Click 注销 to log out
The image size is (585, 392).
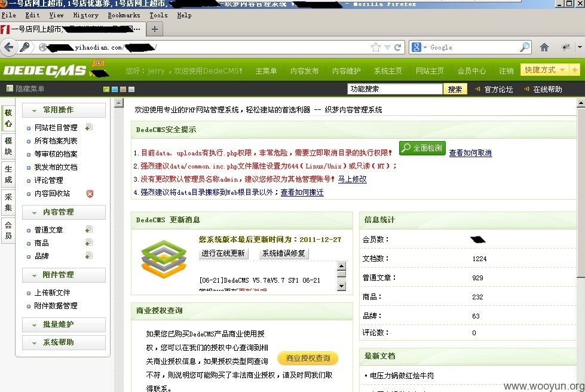506,71
